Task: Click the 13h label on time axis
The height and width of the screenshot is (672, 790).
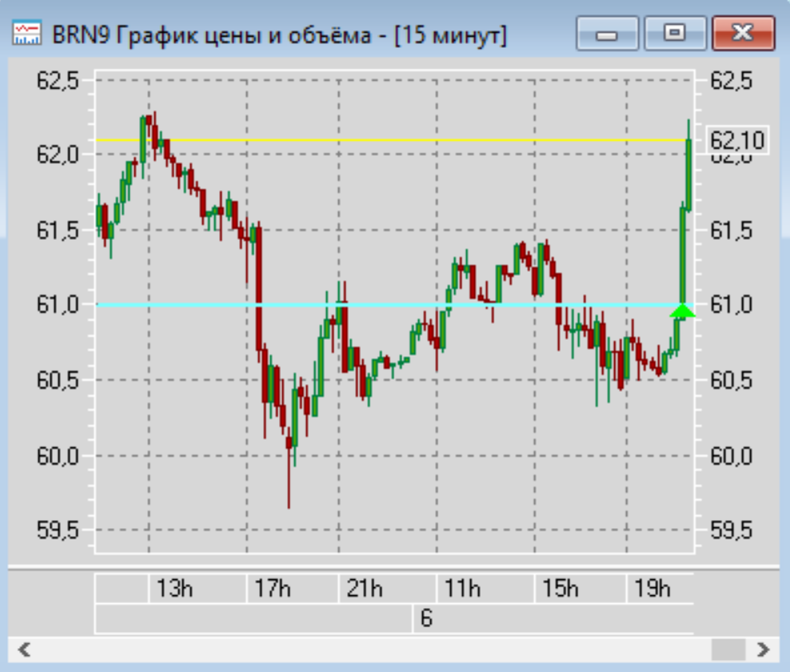Action: pos(174,590)
